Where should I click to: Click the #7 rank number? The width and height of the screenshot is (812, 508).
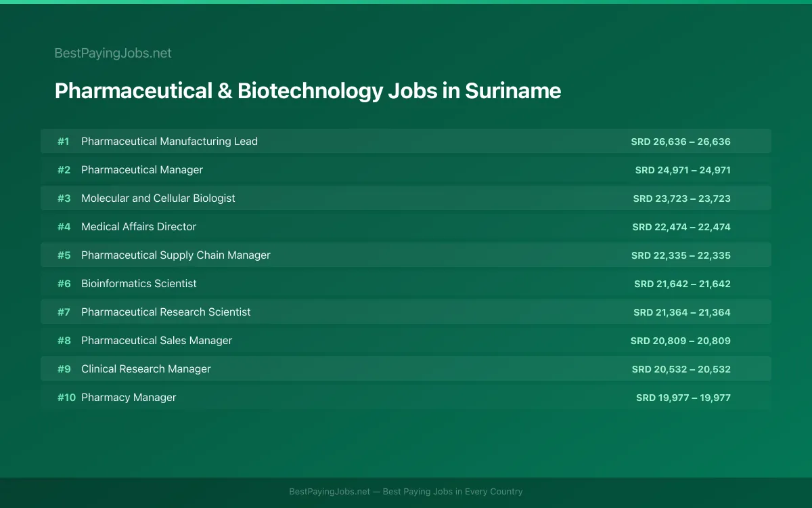pos(64,312)
